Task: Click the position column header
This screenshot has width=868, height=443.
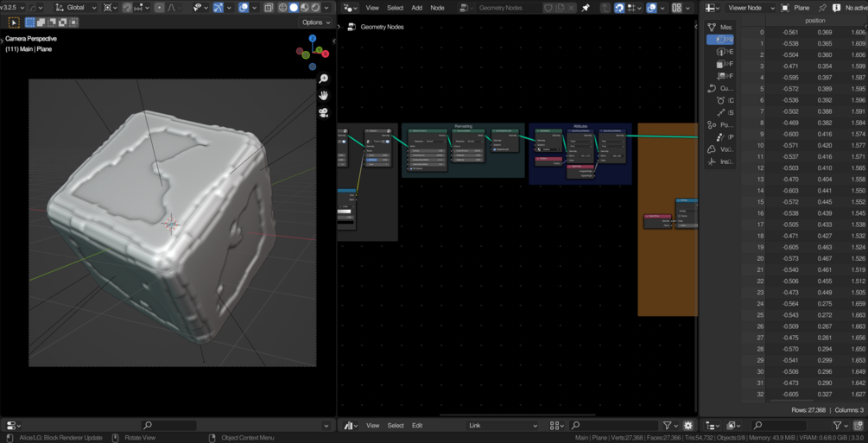Action: [x=814, y=21]
